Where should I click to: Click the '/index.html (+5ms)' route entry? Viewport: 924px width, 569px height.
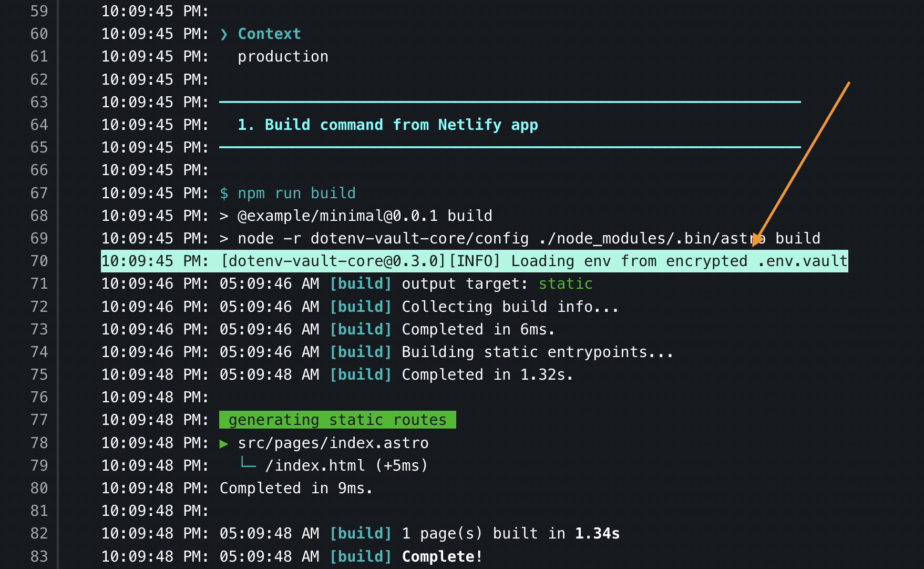pos(346,466)
